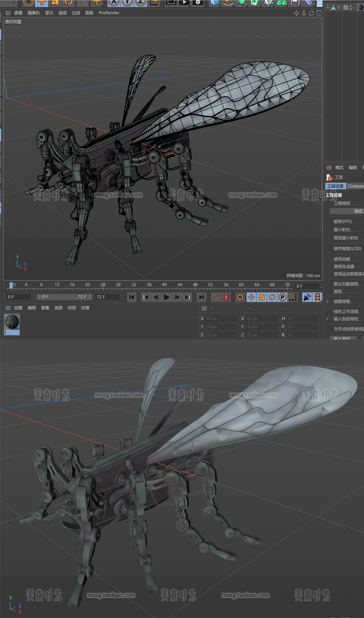Image resolution: width=364 pixels, height=618 pixels.
Task: Click the 缩放工程 scale project button
Action: pyautogui.click(x=347, y=211)
